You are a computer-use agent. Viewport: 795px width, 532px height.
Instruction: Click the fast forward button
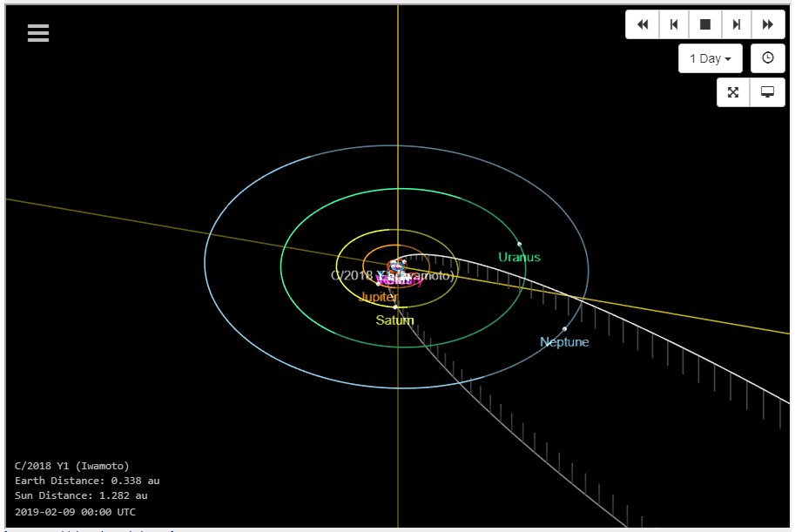click(768, 24)
